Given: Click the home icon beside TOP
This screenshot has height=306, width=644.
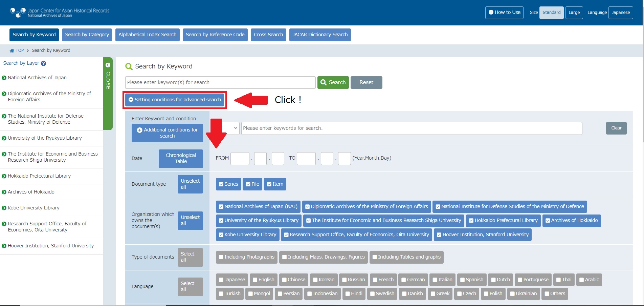Looking at the screenshot, I should coord(12,50).
